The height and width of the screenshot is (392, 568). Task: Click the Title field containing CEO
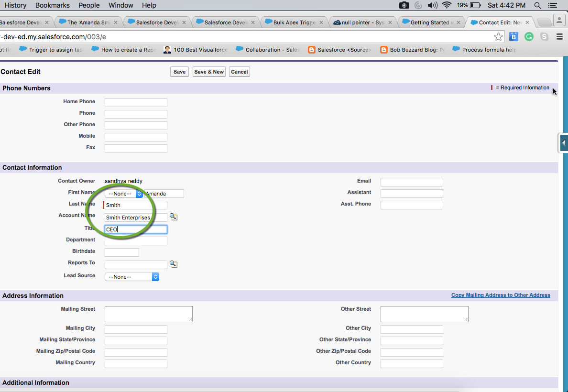point(136,229)
